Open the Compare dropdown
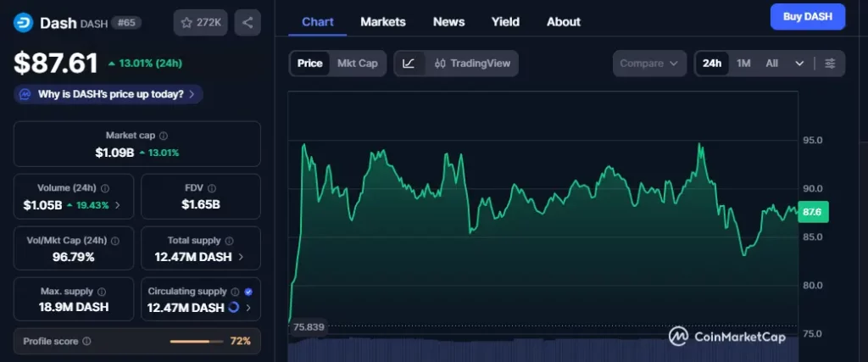Viewport: 868px width, 362px height. 649,64
